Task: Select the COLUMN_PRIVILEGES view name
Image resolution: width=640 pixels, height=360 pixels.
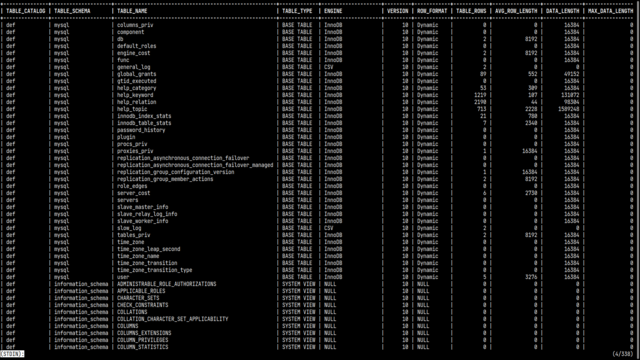Action: pos(142,340)
